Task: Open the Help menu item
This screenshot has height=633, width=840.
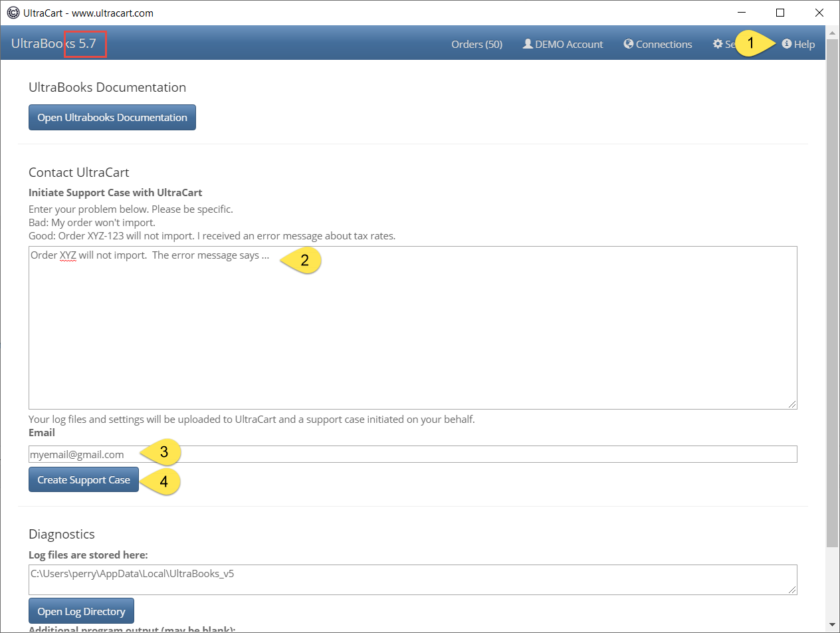Action: 798,44
